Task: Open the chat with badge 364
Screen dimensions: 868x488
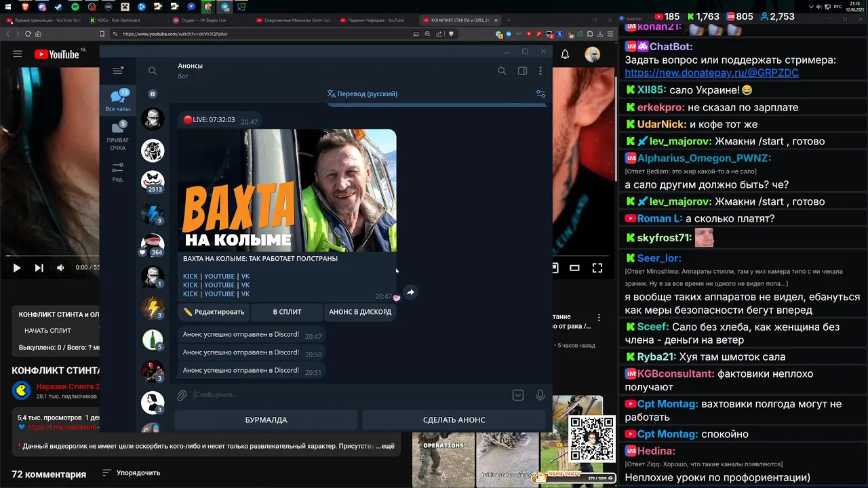Action: pos(153,245)
